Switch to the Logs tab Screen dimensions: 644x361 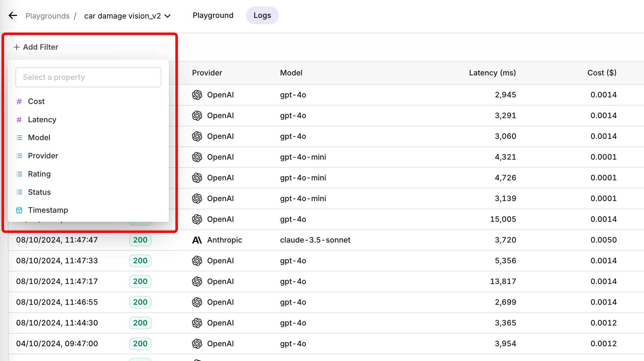tap(262, 15)
